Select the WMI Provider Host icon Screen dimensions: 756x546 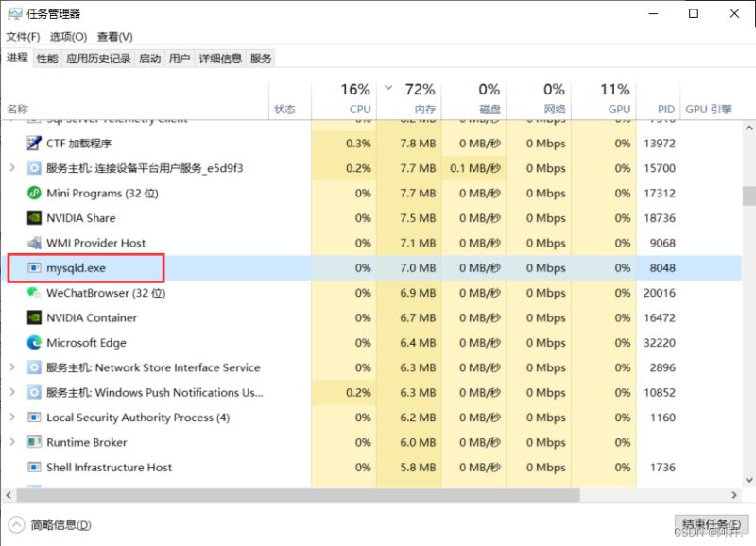coord(33,243)
